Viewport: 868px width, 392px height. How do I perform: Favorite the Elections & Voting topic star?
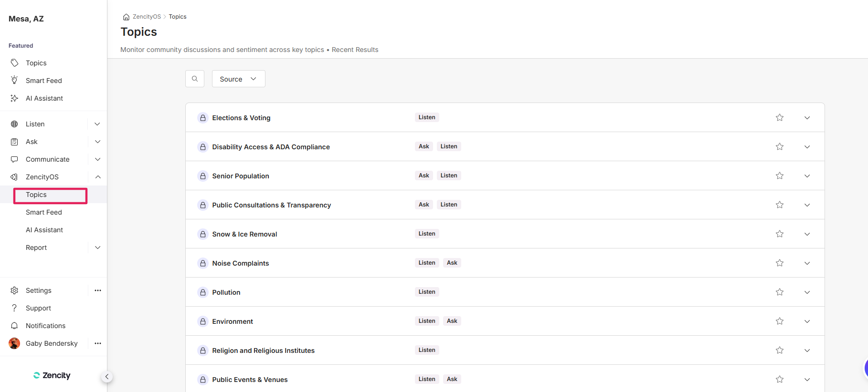(780, 118)
